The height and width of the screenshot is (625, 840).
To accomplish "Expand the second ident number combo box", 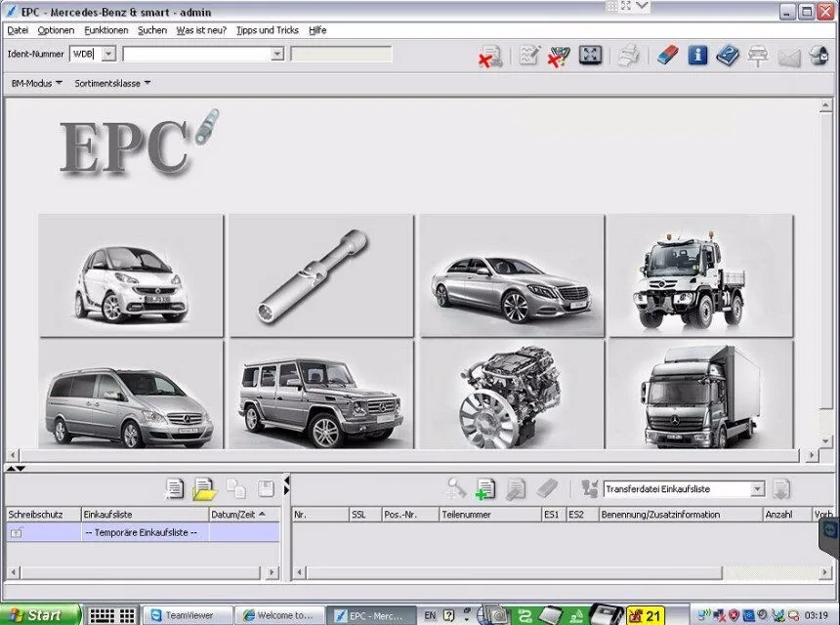I will 277,54.
